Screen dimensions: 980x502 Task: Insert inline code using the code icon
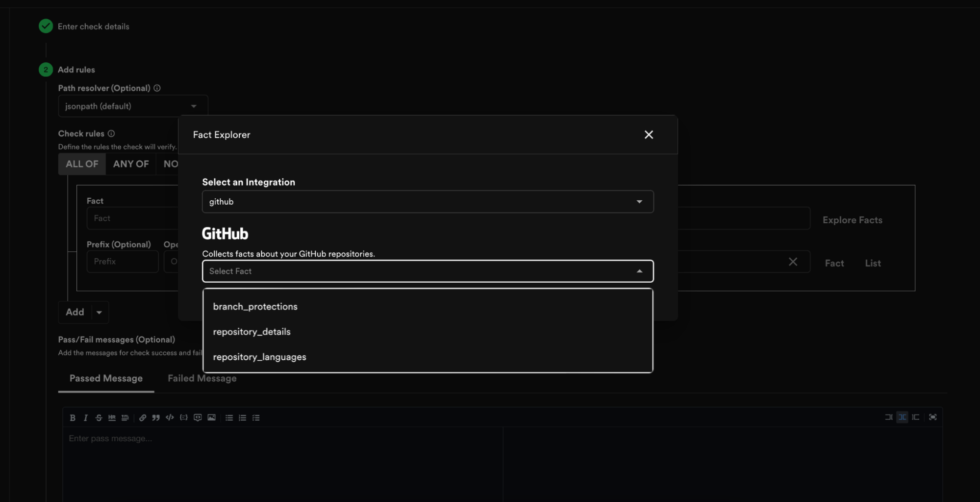pos(170,417)
